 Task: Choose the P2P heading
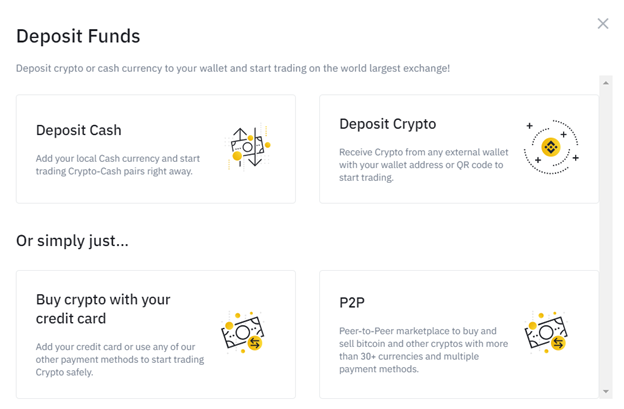pyautogui.click(x=352, y=303)
